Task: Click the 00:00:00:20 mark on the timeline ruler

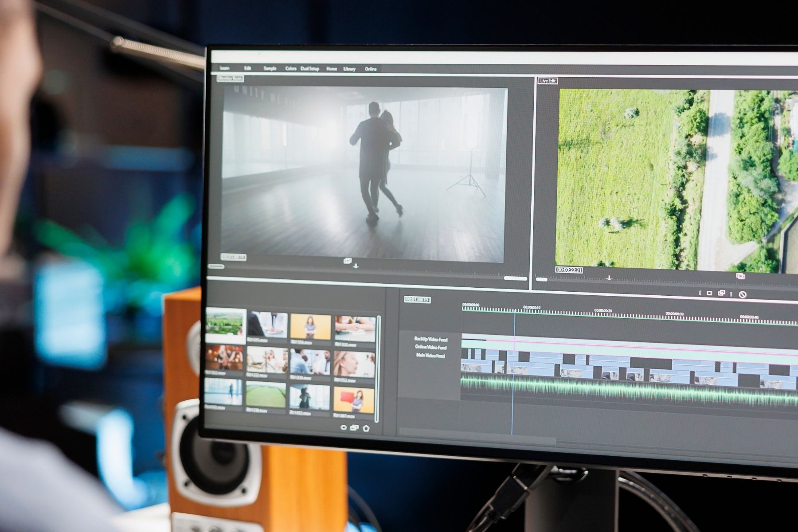Action: pyautogui.click(x=603, y=311)
